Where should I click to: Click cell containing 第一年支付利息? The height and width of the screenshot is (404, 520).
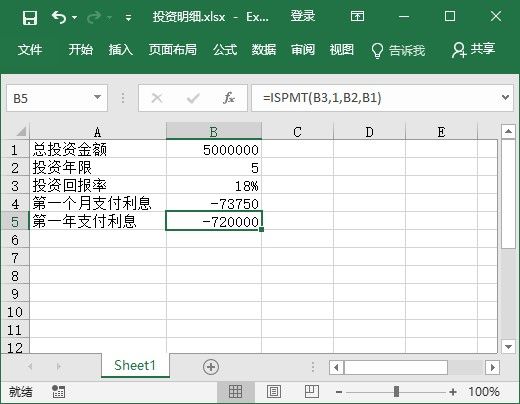pyautogui.click(x=98, y=221)
